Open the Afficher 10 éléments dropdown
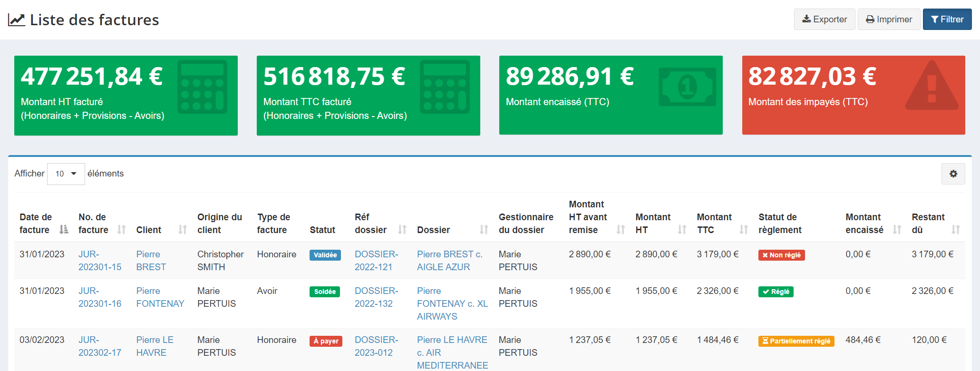Viewport: 980px width, 371px height. 66,174
